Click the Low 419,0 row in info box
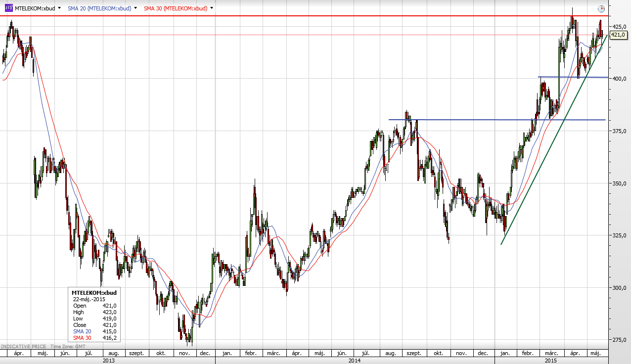The width and height of the screenshot is (631, 364). (x=94, y=318)
